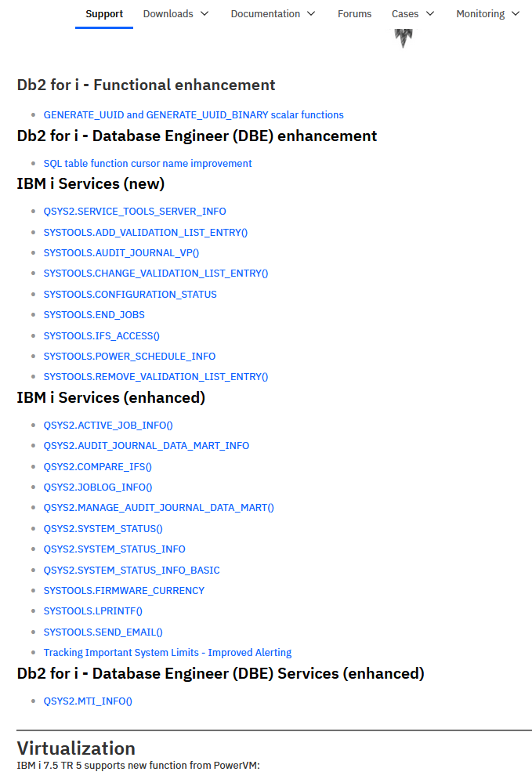Open QSYS2.MTI_INFO() link

(88, 701)
